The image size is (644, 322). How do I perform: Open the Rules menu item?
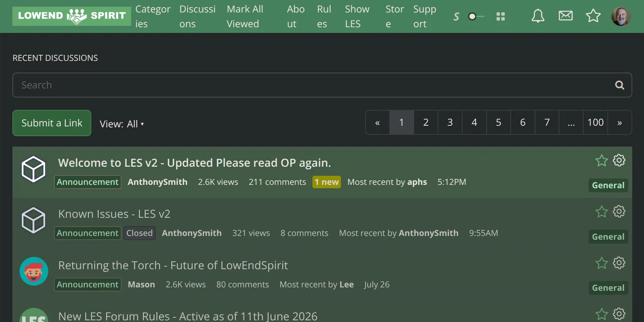coord(324,17)
